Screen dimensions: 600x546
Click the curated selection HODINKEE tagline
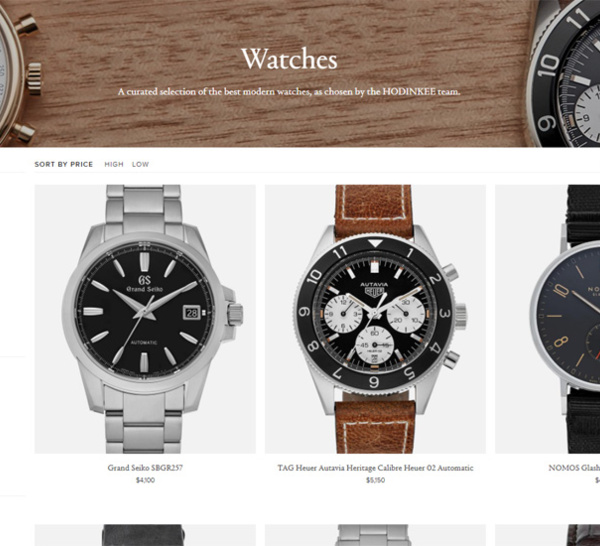pyautogui.click(x=289, y=92)
